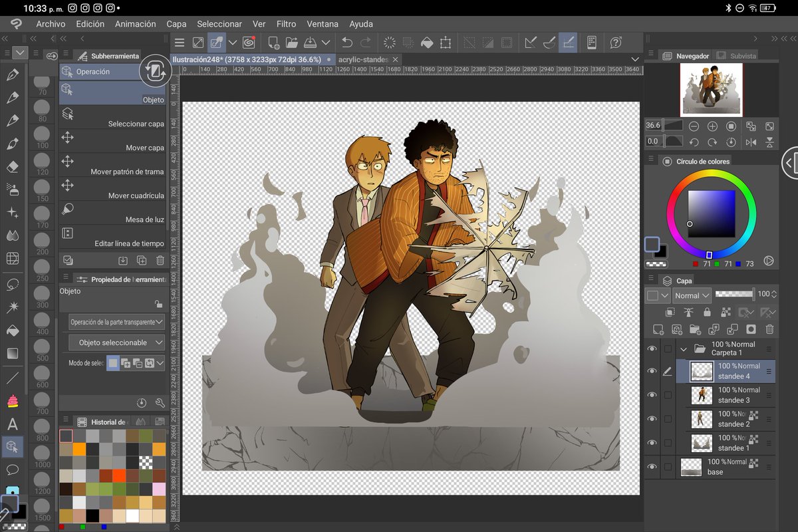The width and height of the screenshot is (798, 532).
Task: Click the Lock layer padlock icon
Action: (x=707, y=312)
